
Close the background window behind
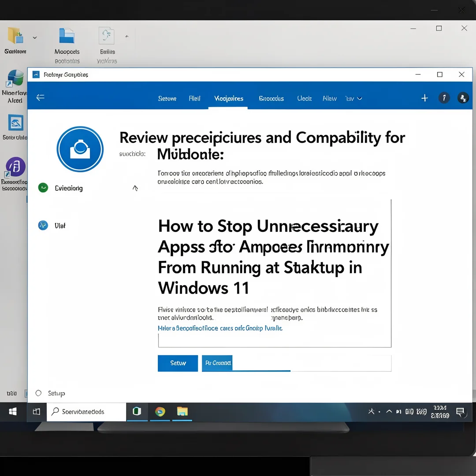464,28
